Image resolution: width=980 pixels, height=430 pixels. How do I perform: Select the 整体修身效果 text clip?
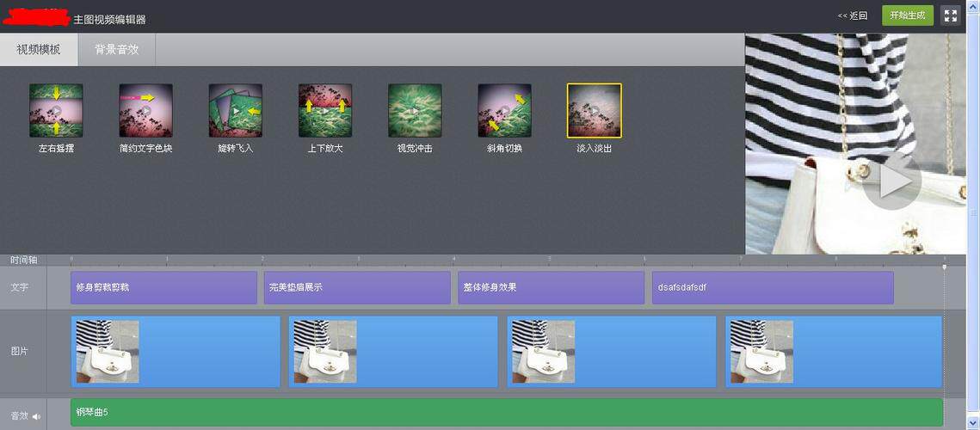tap(551, 287)
